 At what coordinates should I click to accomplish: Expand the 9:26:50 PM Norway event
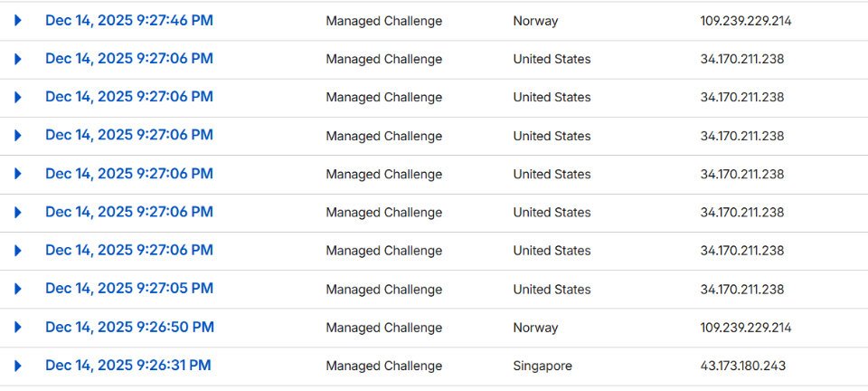(17, 328)
